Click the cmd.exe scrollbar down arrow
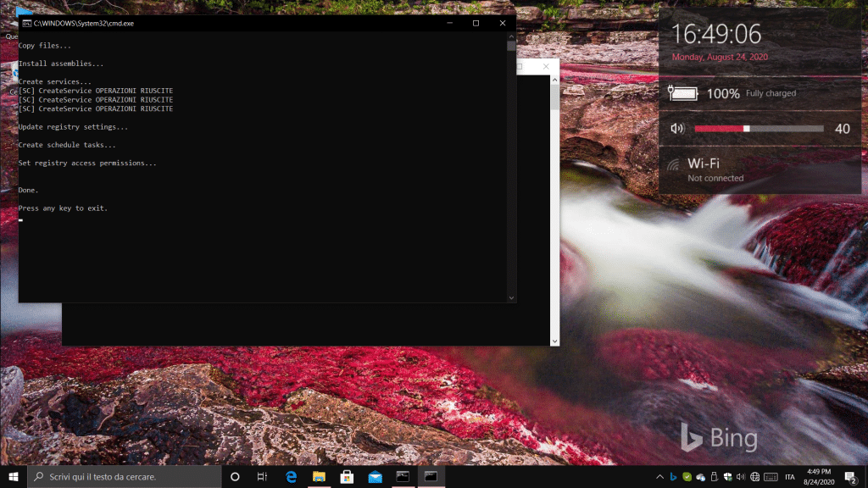This screenshot has width=868, height=488. click(x=511, y=297)
